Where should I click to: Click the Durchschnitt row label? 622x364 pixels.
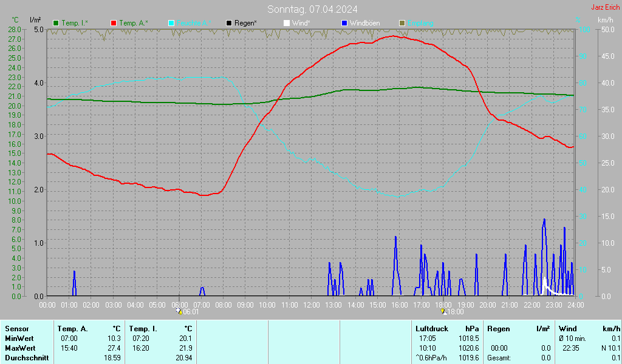27,358
